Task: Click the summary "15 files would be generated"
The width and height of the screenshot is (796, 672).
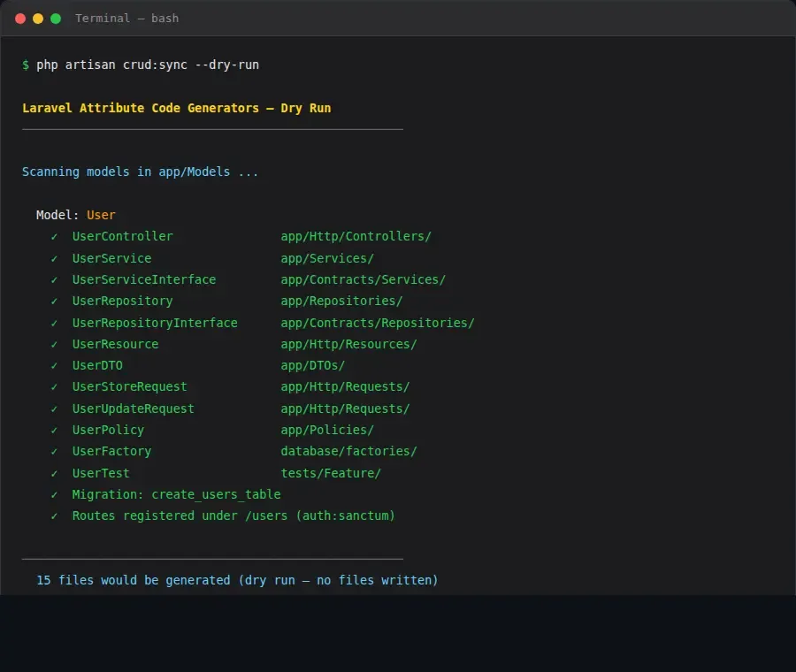Action: tap(133, 580)
